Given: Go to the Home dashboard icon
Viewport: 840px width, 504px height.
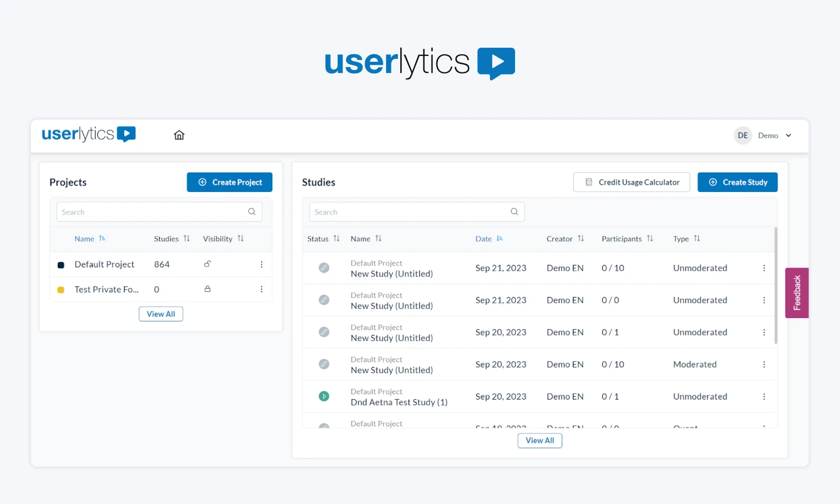Looking at the screenshot, I should (x=179, y=135).
